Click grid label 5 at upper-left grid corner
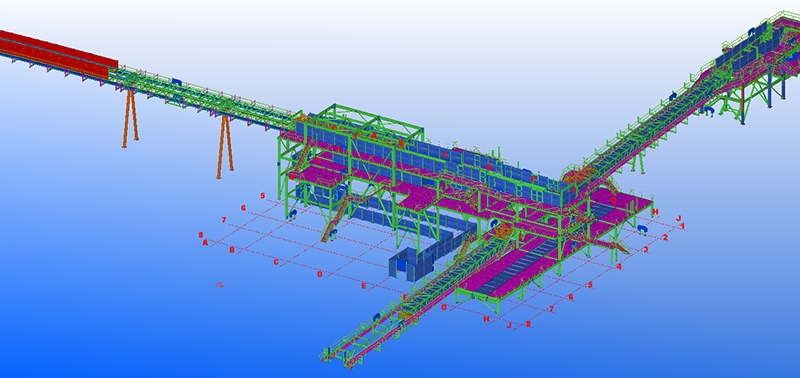The width and height of the screenshot is (800, 378). pos(263,195)
